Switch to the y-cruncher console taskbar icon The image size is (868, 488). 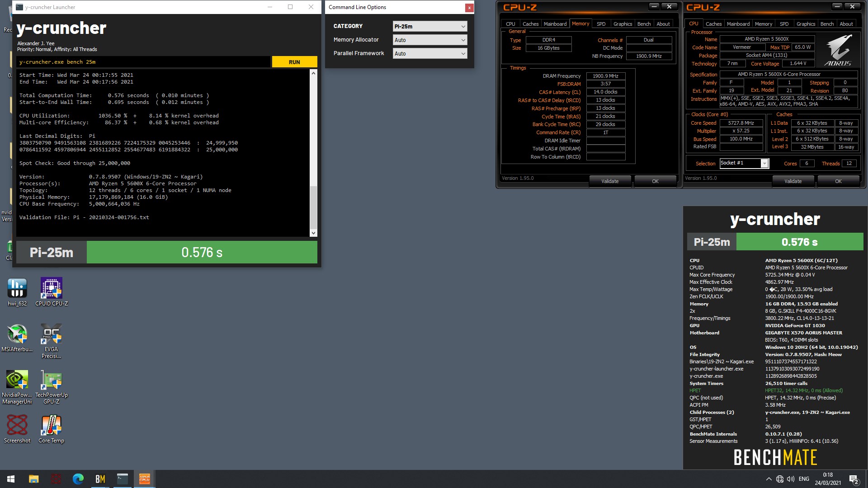pos(123,479)
